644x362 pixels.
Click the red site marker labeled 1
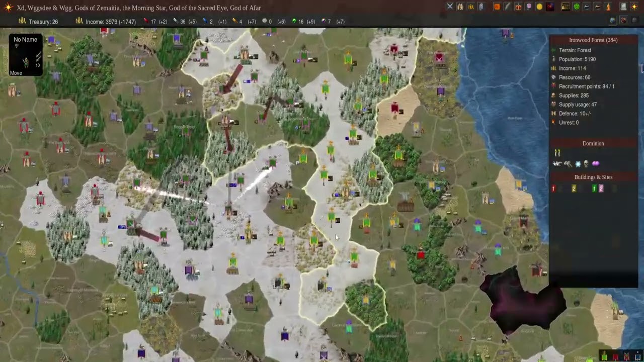(553, 189)
